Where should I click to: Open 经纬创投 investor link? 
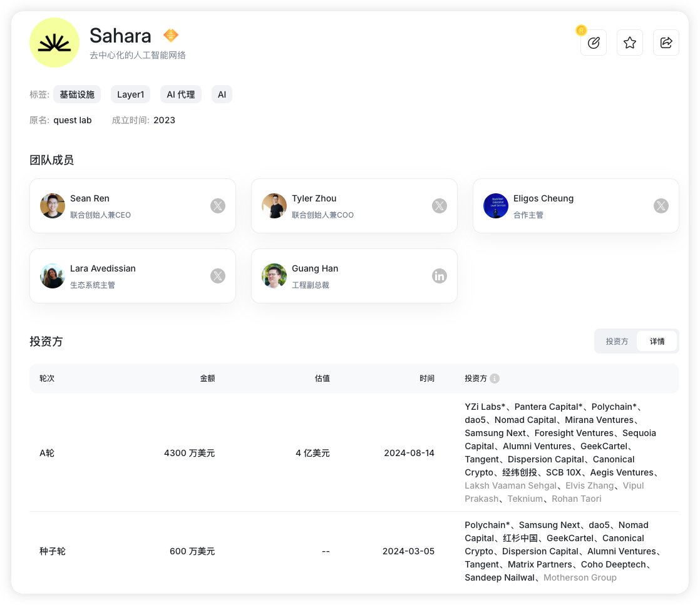click(520, 472)
